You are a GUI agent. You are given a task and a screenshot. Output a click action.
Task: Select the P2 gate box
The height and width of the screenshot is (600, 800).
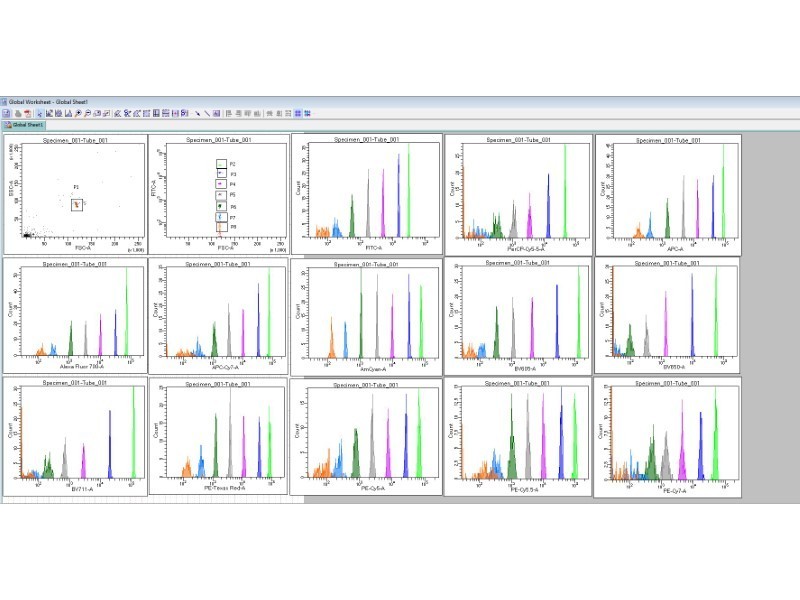pyautogui.click(x=221, y=163)
